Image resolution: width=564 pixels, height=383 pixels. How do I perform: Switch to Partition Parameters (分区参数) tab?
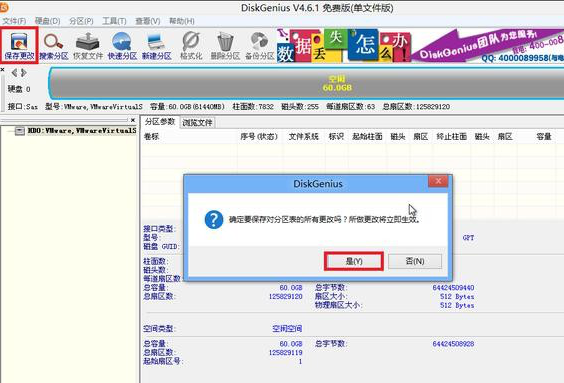(160, 122)
